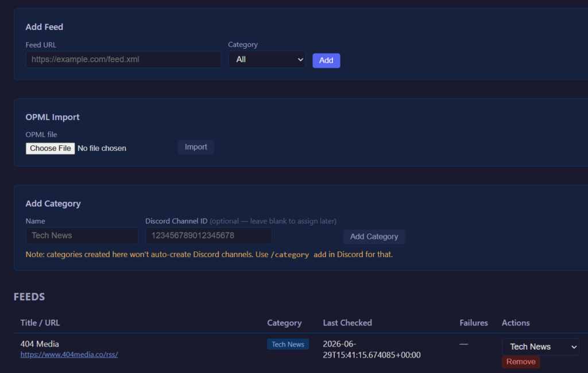588x373 pixels.
Task: Click the Failures column header
Action: click(x=474, y=323)
